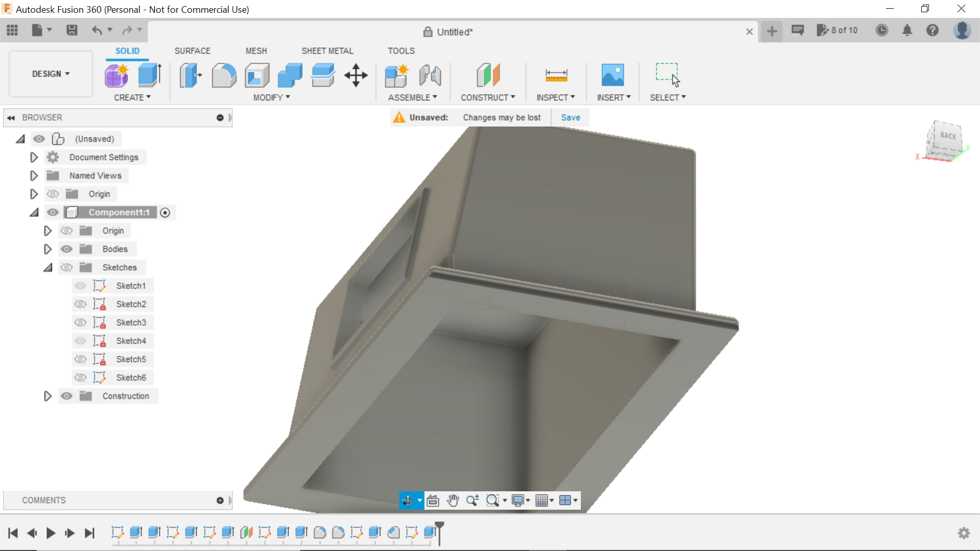Open the Fillet tool

(224, 75)
